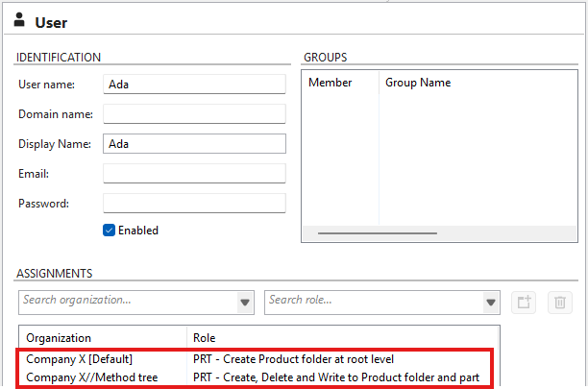Click the User name input field
Image resolution: width=588 pixels, height=389 pixels.
(194, 85)
